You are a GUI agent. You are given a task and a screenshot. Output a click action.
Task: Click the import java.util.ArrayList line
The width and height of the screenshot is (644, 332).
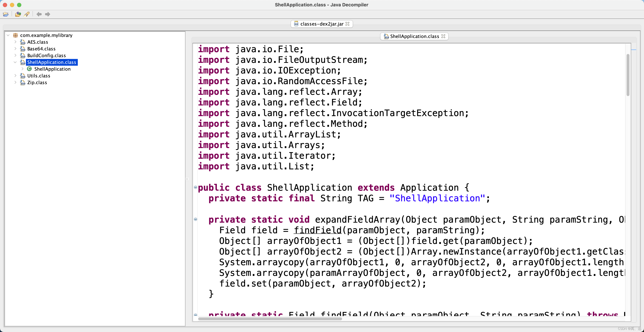tap(269, 134)
